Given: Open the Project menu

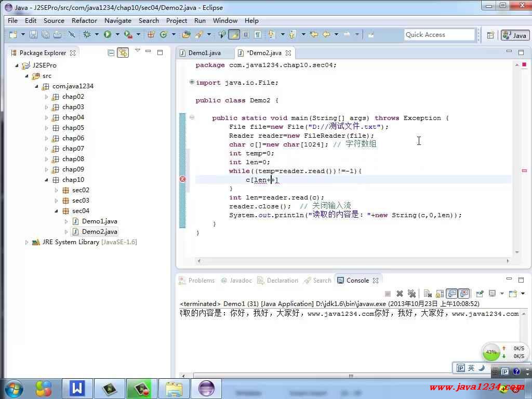Looking at the screenshot, I should pos(177,20).
